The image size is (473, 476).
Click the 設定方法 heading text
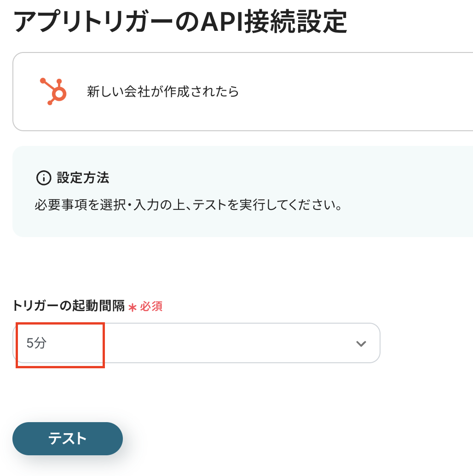[x=83, y=178]
